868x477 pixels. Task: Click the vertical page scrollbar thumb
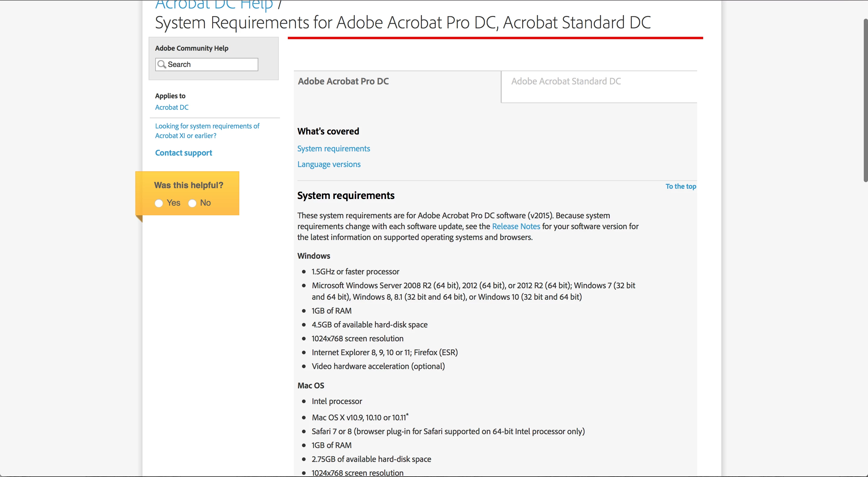865,101
